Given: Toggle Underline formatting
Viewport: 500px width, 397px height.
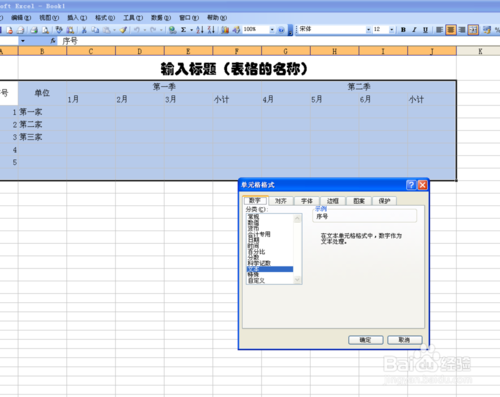Looking at the screenshot, I should (x=425, y=30).
